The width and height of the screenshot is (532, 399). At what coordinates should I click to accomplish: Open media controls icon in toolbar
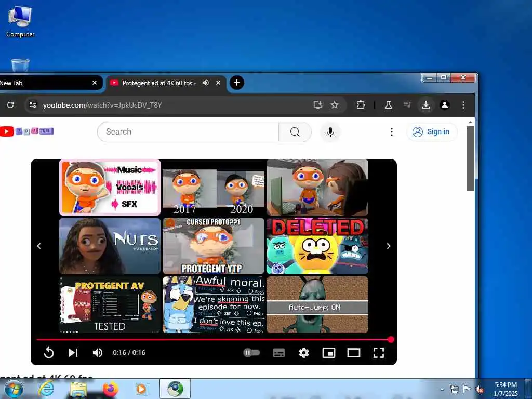click(407, 104)
